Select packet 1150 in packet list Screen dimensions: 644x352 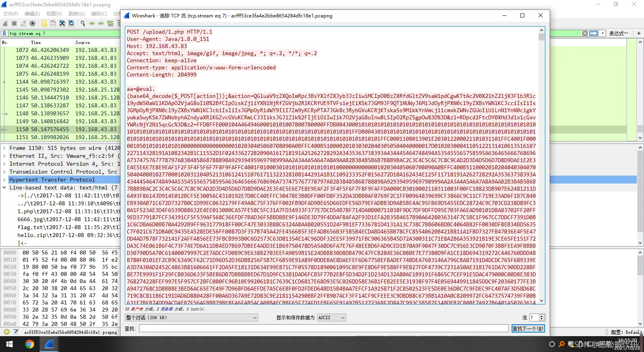[60, 129]
